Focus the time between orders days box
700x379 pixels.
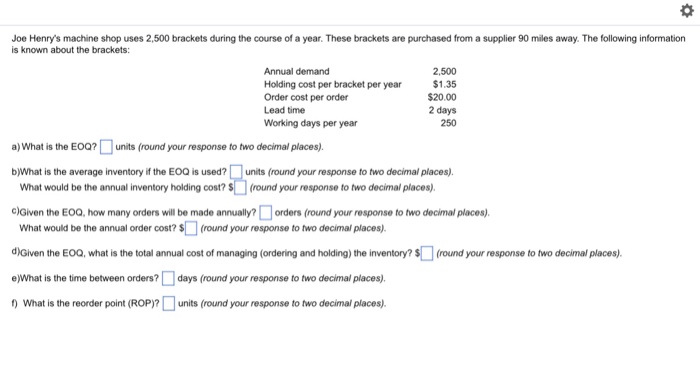tap(168, 278)
